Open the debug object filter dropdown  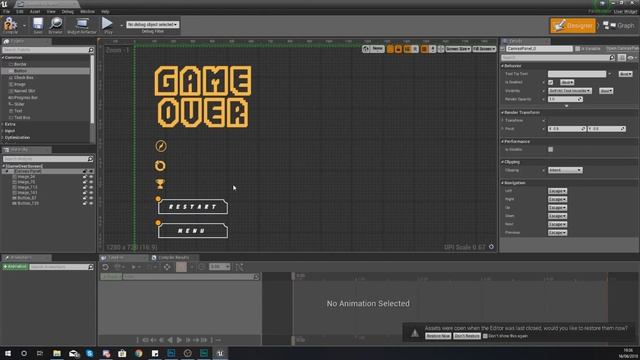(x=152, y=24)
